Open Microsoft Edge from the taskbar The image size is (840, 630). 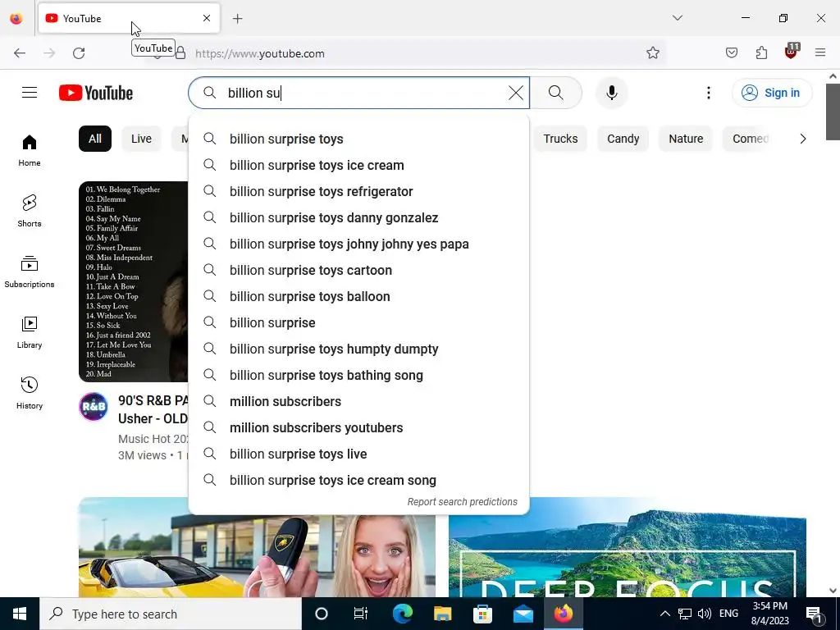pos(402,614)
